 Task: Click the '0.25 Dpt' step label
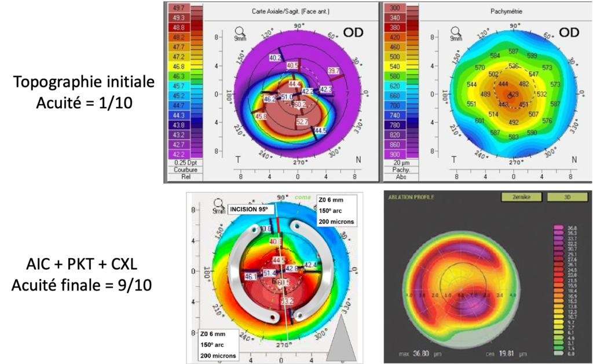coord(185,163)
